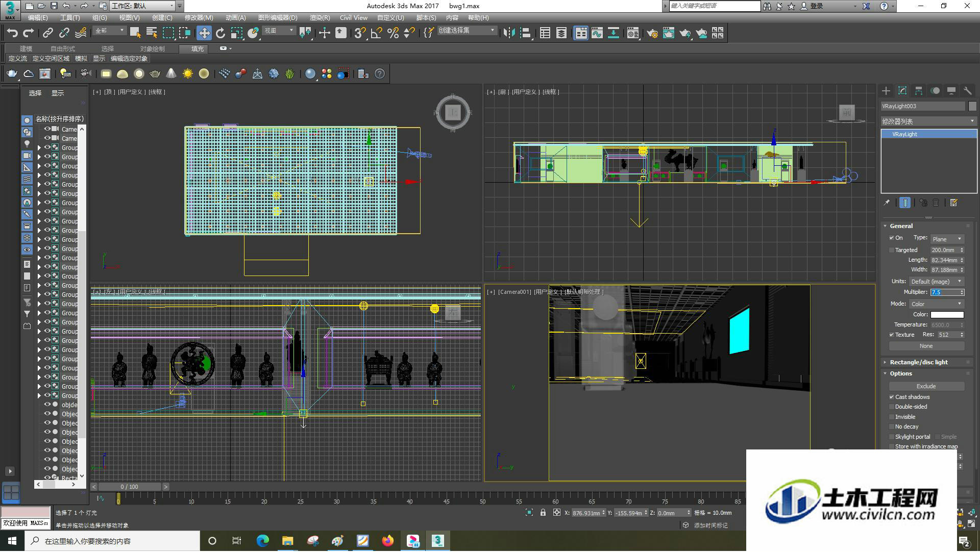
Task: Open the Civil View menu
Action: 354,18
